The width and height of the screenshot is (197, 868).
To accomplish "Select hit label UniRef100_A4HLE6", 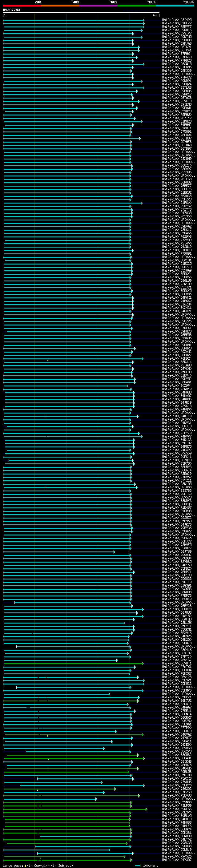I will [x=177, y=826].
